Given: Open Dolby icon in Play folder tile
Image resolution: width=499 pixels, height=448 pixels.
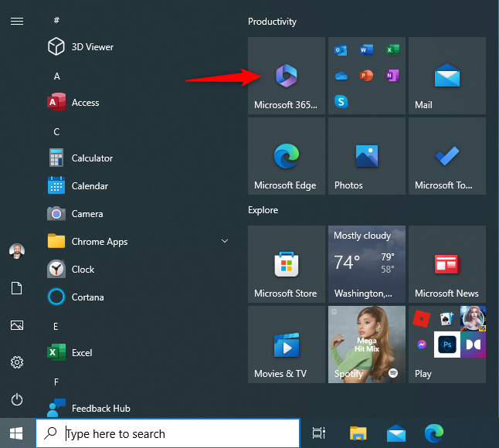Looking at the screenshot, I should [474, 344].
